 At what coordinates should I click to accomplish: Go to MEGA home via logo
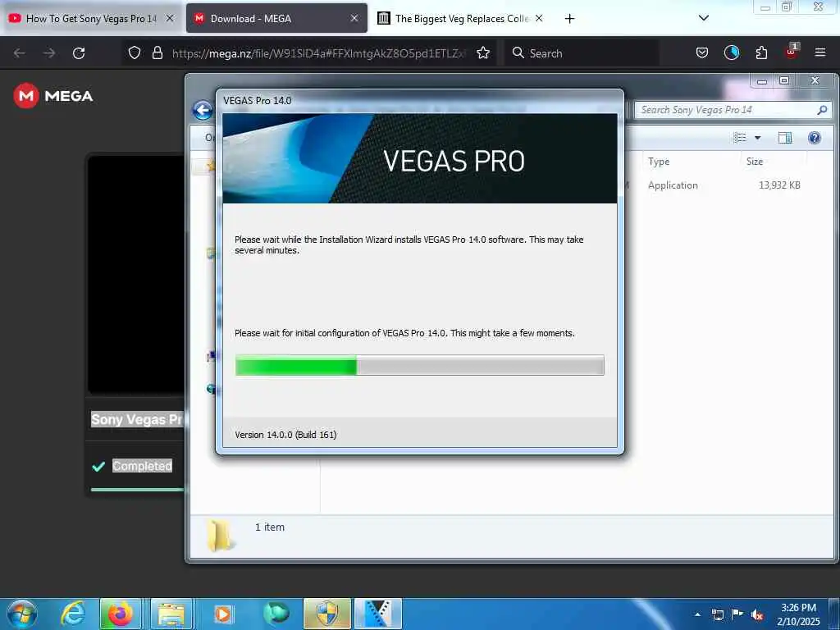coord(53,96)
